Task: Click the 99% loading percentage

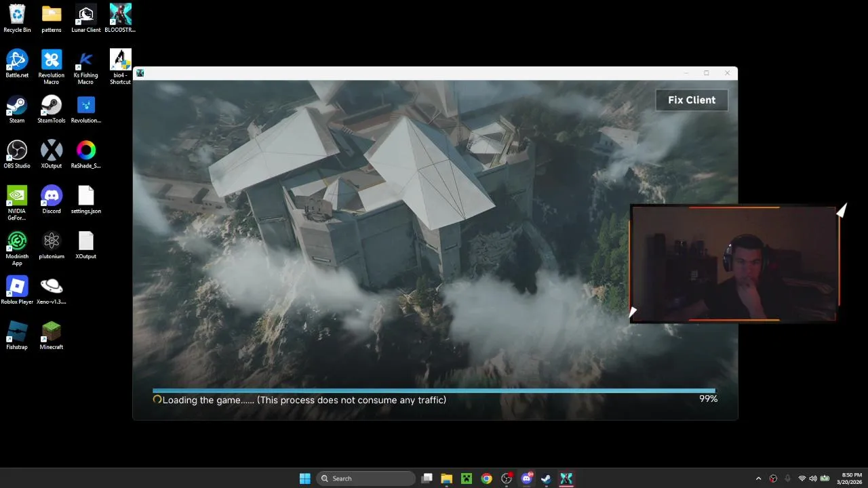Action: (708, 399)
